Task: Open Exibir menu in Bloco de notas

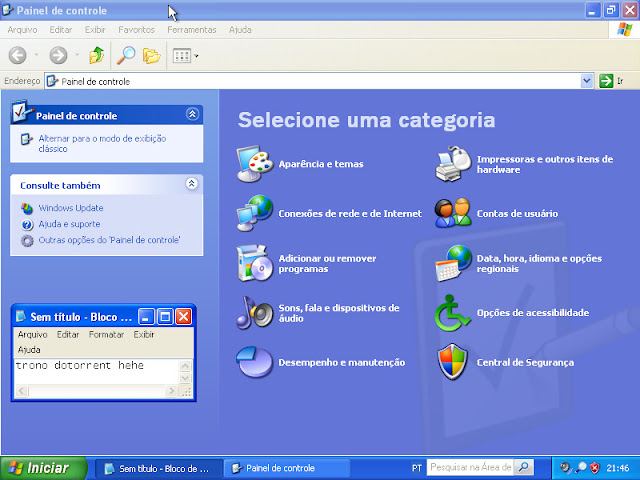Action: click(x=144, y=335)
